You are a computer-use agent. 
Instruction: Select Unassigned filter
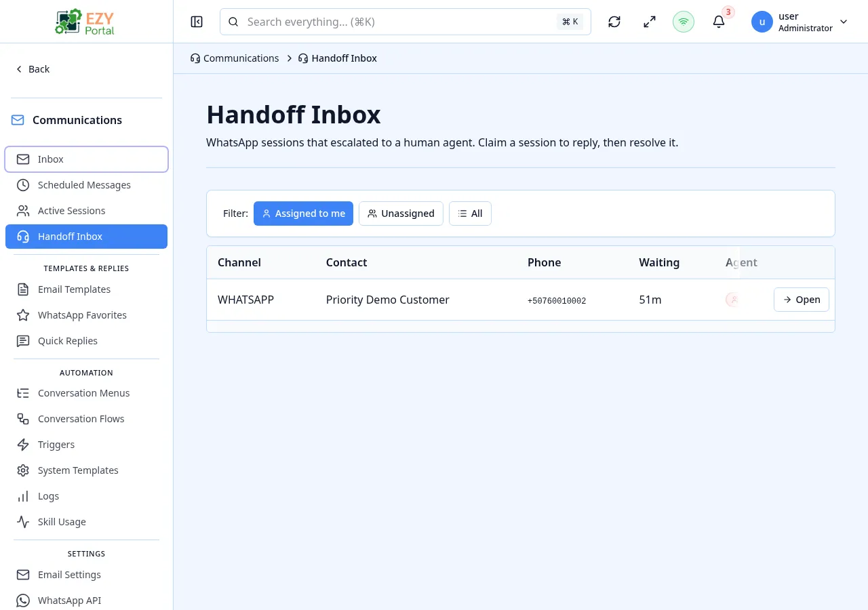(401, 213)
